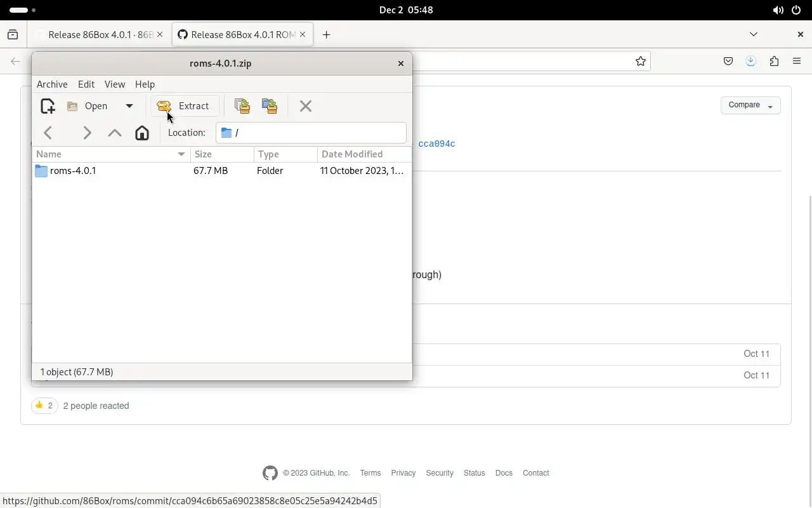Extract files from roms-4.0.1.zip
812x508 pixels.
point(184,106)
